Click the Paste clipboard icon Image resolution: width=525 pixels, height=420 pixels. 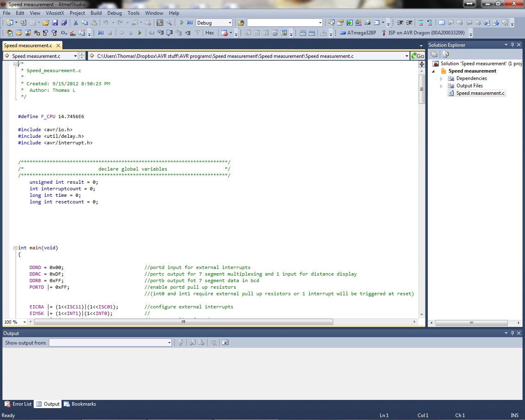coord(94,23)
